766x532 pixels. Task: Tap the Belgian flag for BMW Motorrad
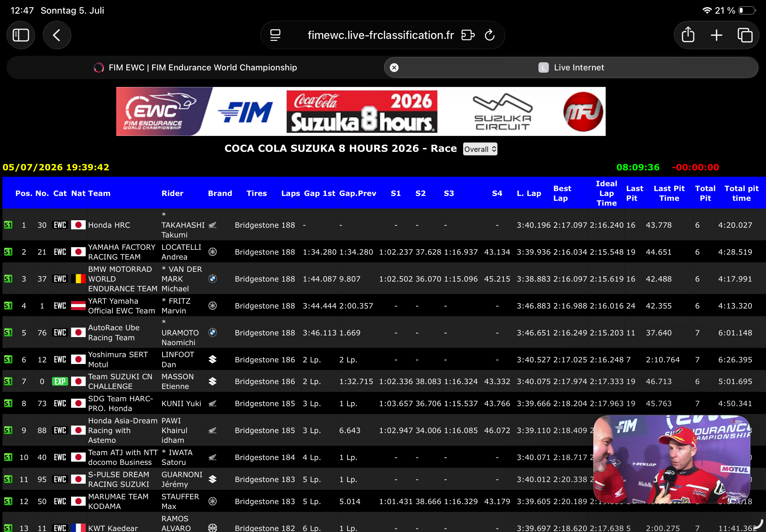[78, 279]
